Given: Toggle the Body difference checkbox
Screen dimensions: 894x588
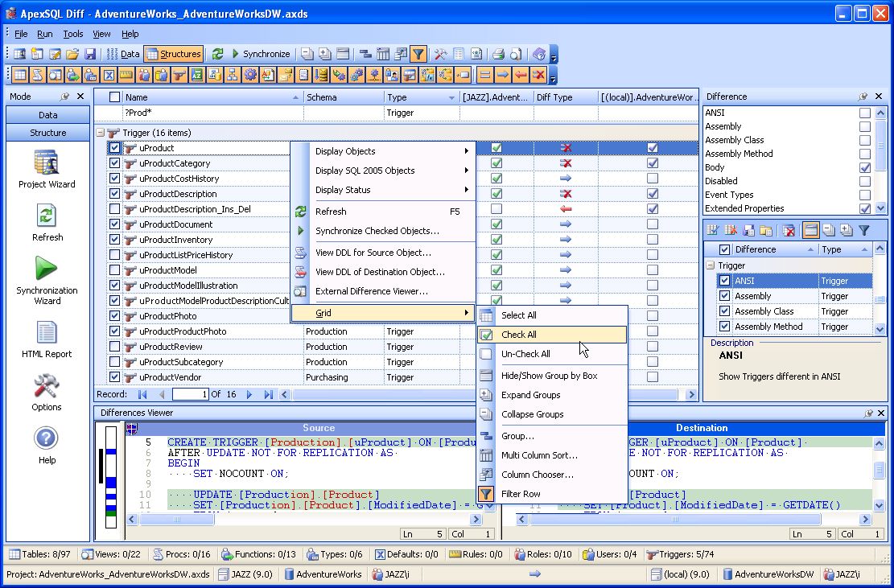Looking at the screenshot, I should tap(864, 167).
